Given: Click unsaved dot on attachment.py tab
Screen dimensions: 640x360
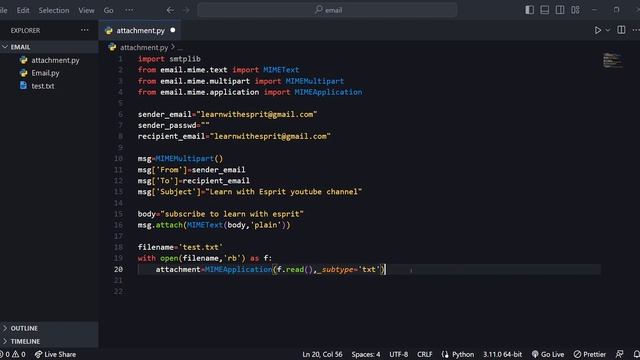Looking at the screenshot, I should coord(173,30).
